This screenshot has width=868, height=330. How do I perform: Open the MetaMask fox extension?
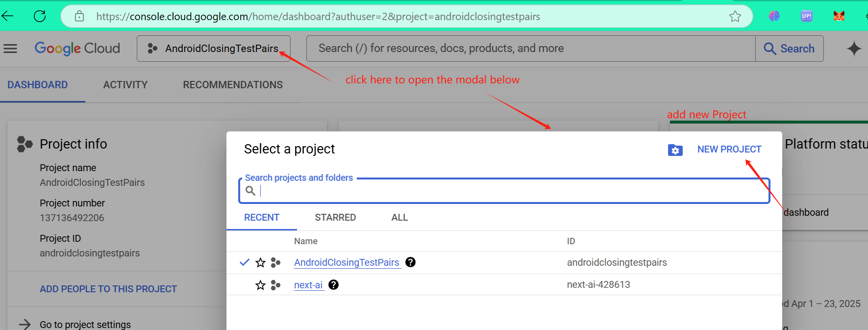pyautogui.click(x=839, y=16)
